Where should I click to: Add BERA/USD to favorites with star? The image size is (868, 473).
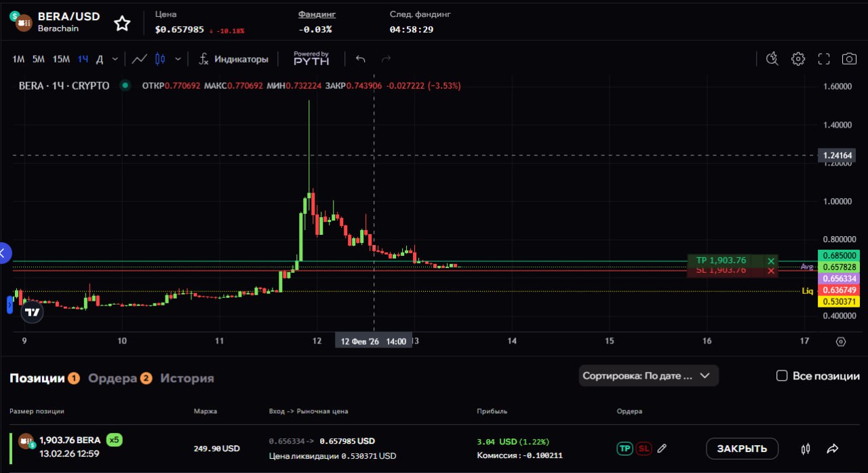122,24
